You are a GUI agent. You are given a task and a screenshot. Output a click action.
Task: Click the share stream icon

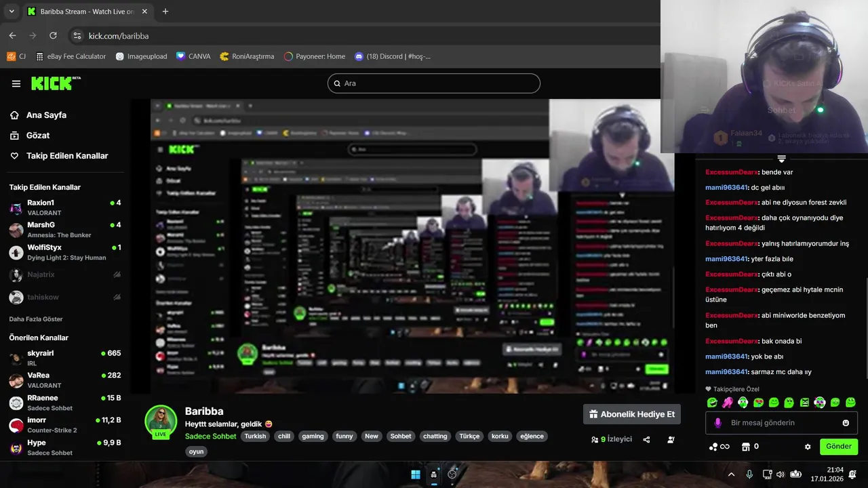click(x=646, y=439)
